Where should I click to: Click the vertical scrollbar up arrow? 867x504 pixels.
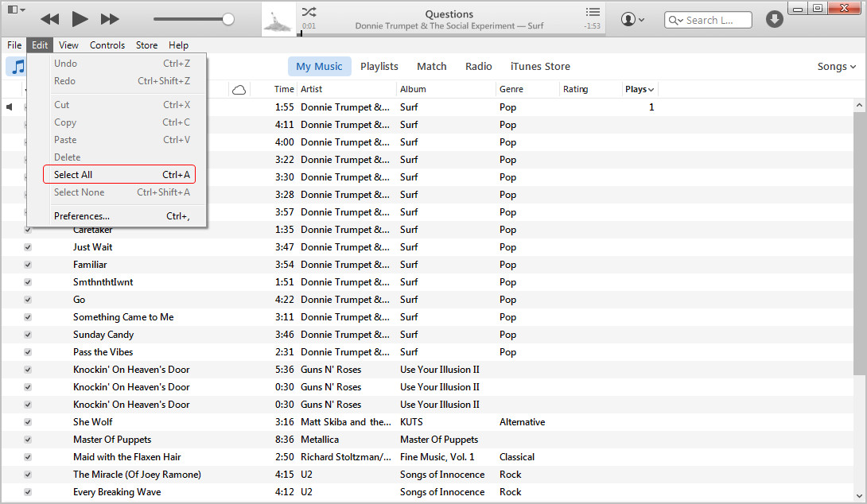(x=859, y=105)
